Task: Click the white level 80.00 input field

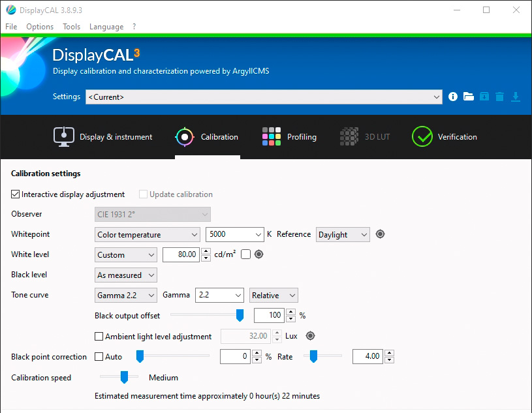Action: click(181, 254)
